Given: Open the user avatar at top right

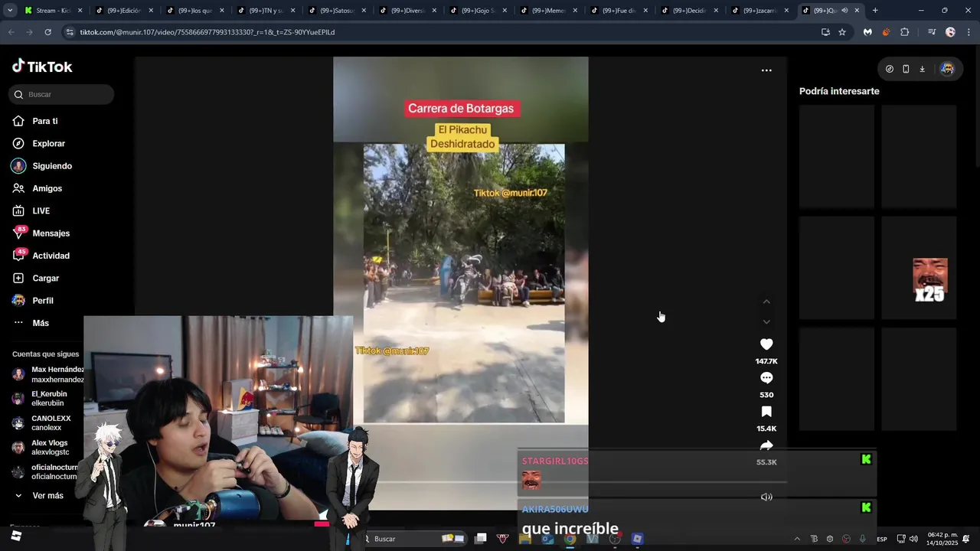Looking at the screenshot, I should [947, 69].
